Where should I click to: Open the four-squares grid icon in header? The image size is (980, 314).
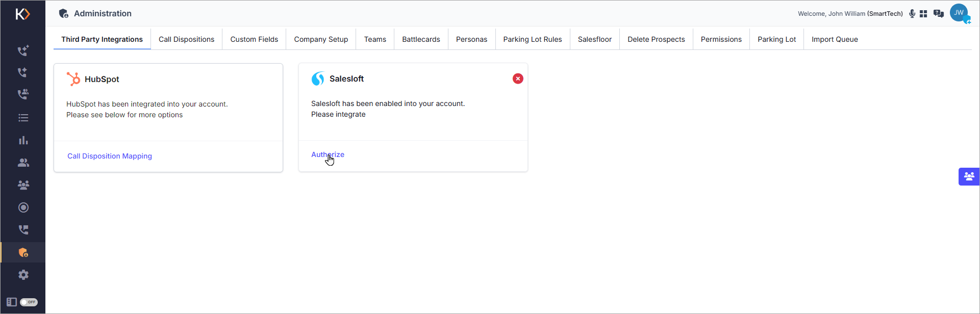point(923,14)
